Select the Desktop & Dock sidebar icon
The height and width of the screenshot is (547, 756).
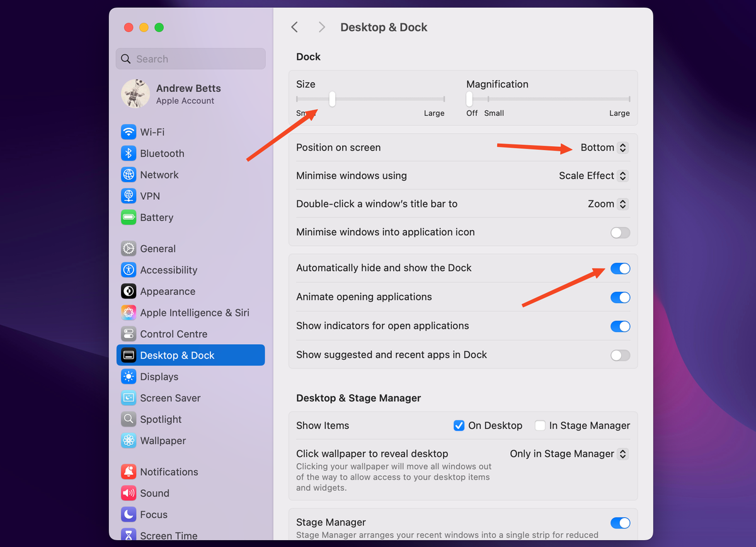pyautogui.click(x=129, y=355)
